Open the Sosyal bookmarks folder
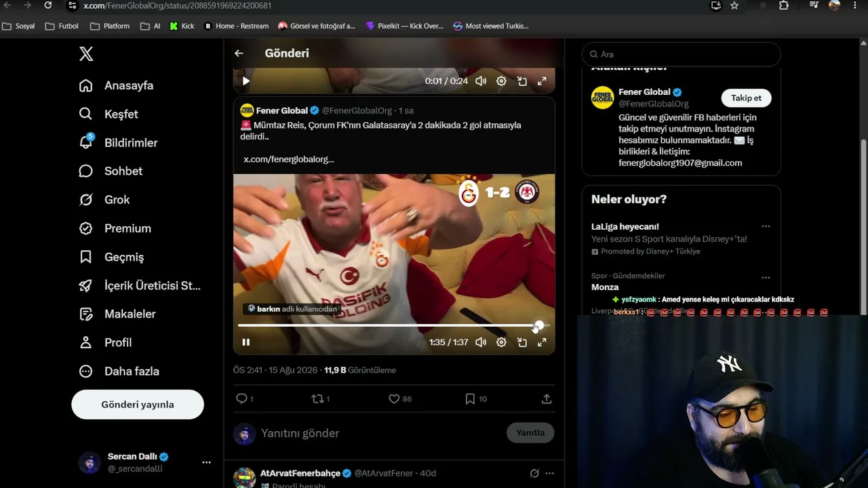This screenshot has height=488, width=868. 19,26
